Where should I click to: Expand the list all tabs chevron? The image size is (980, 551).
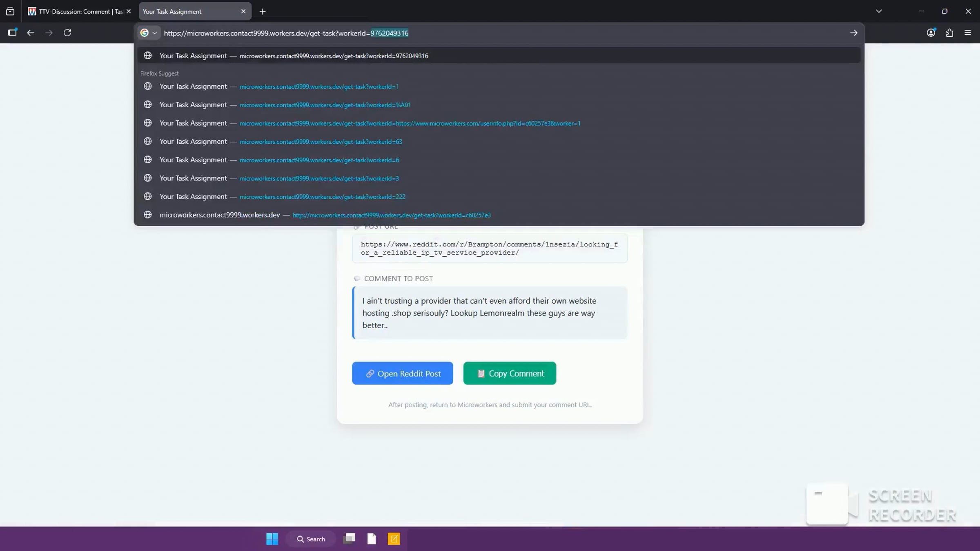click(879, 11)
